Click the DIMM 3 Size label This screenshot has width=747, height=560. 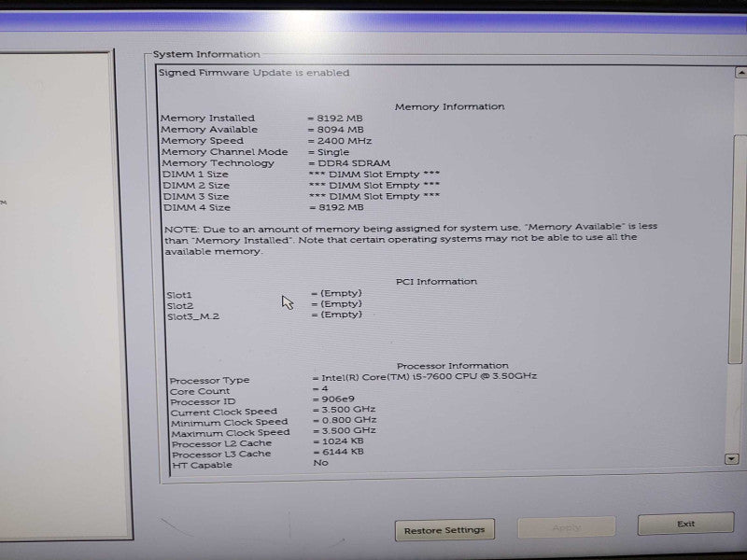click(196, 197)
